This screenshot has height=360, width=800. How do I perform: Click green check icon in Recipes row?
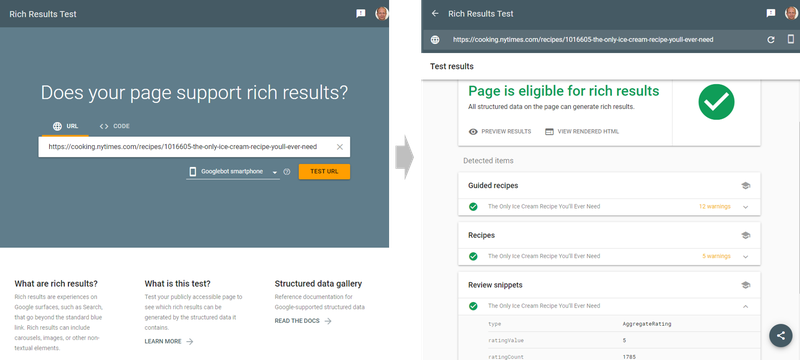pos(473,256)
